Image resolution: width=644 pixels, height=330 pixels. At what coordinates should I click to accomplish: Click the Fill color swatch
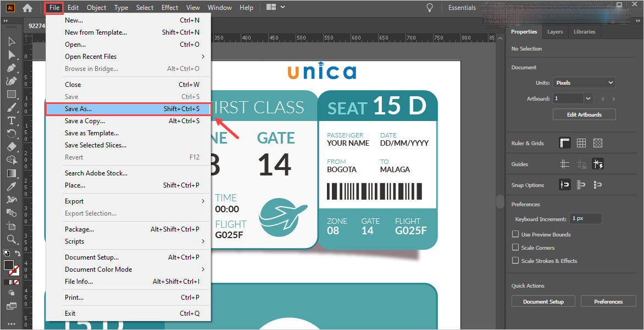9,265
